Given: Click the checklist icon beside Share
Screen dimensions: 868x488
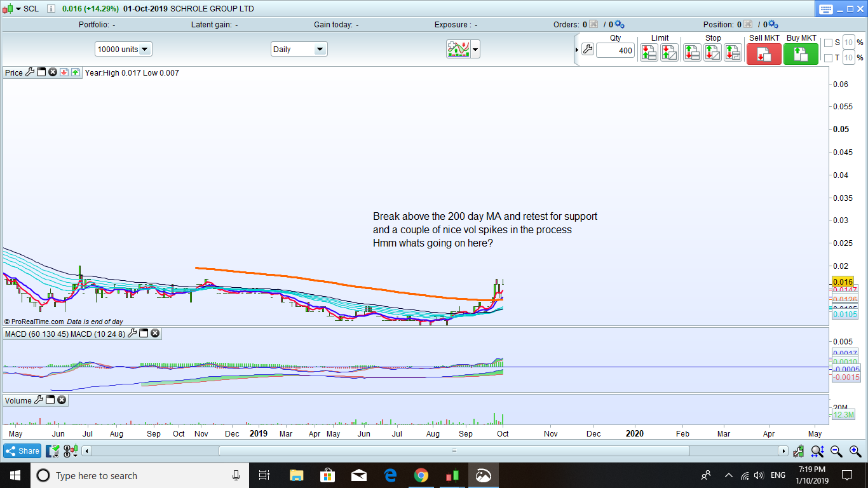Looking at the screenshot, I should click(x=53, y=451).
